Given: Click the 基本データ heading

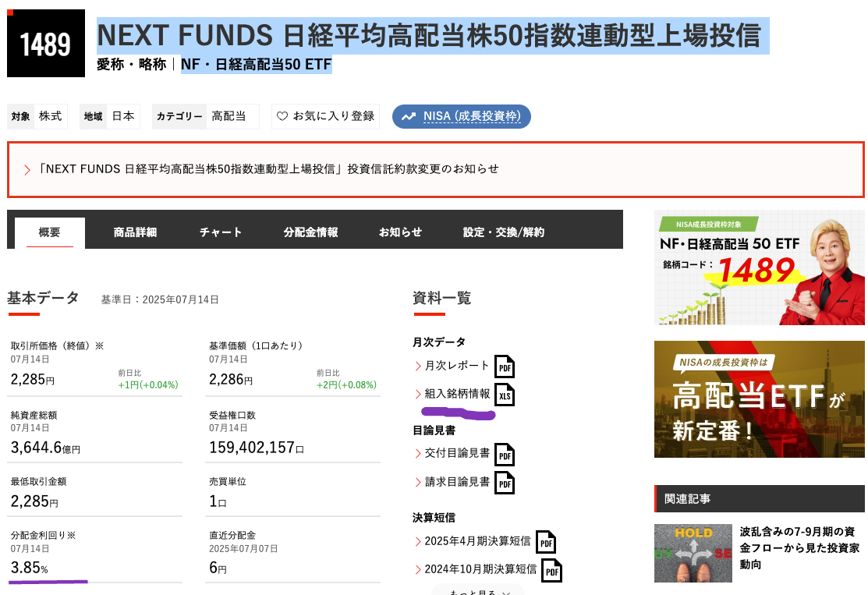Looking at the screenshot, I should (x=43, y=299).
